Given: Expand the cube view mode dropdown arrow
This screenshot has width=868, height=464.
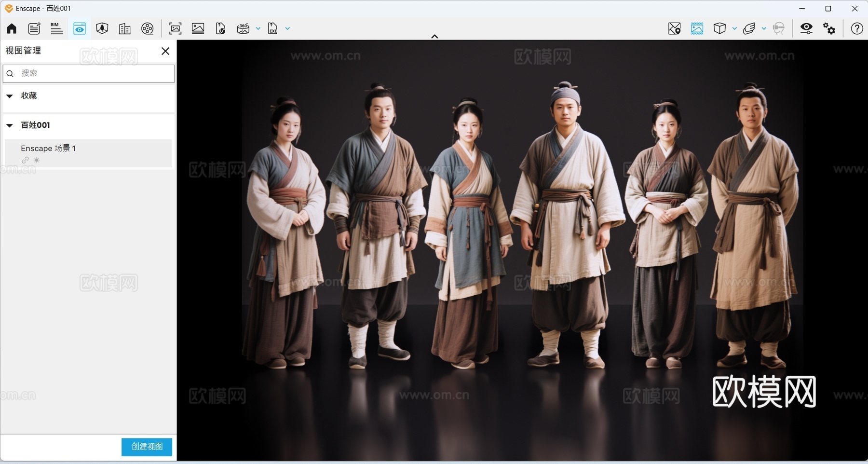Looking at the screenshot, I should (x=734, y=28).
